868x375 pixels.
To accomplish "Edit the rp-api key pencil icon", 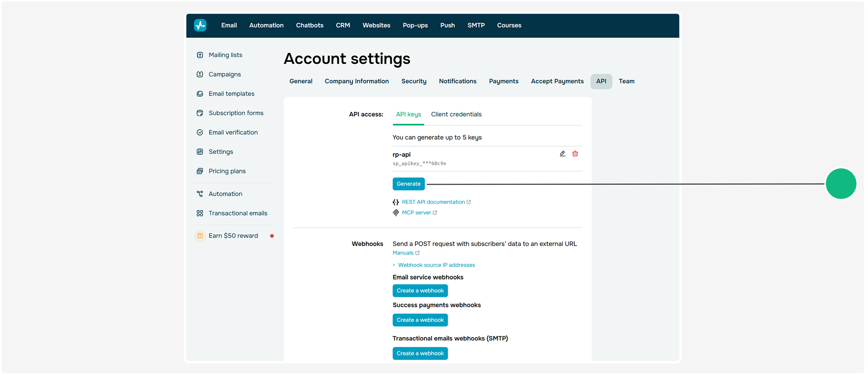I will click(x=563, y=153).
